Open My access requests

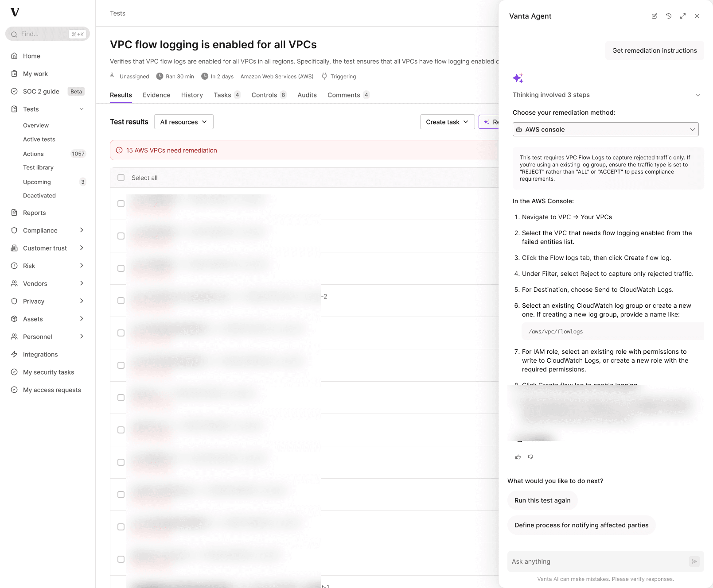52,390
